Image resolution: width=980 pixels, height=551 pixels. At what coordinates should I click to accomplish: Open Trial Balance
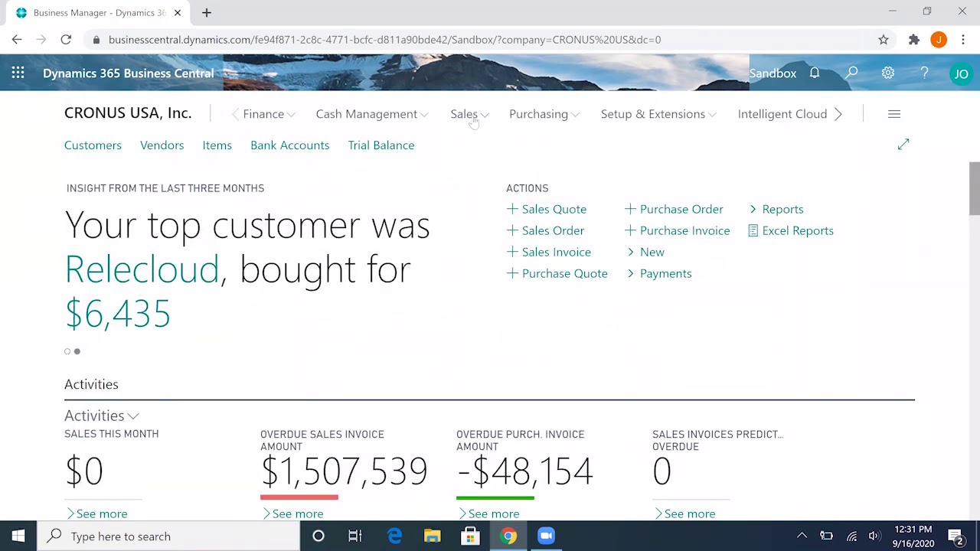(x=381, y=145)
